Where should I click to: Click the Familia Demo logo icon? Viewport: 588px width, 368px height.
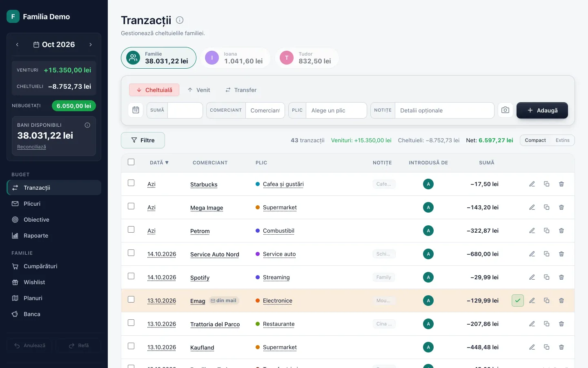click(13, 16)
